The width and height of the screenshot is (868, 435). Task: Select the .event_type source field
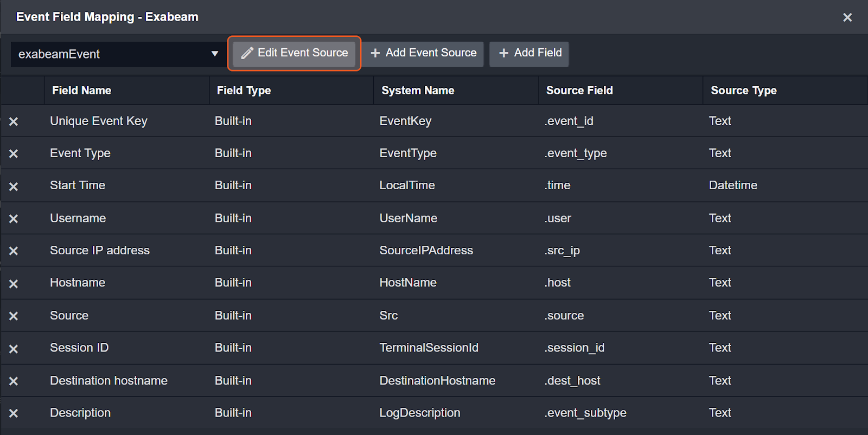click(575, 153)
